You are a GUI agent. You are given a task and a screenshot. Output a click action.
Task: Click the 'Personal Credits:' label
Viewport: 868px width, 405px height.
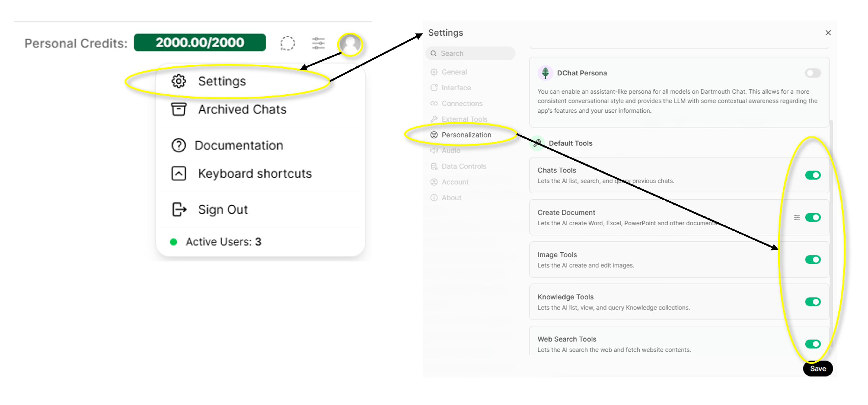76,43
